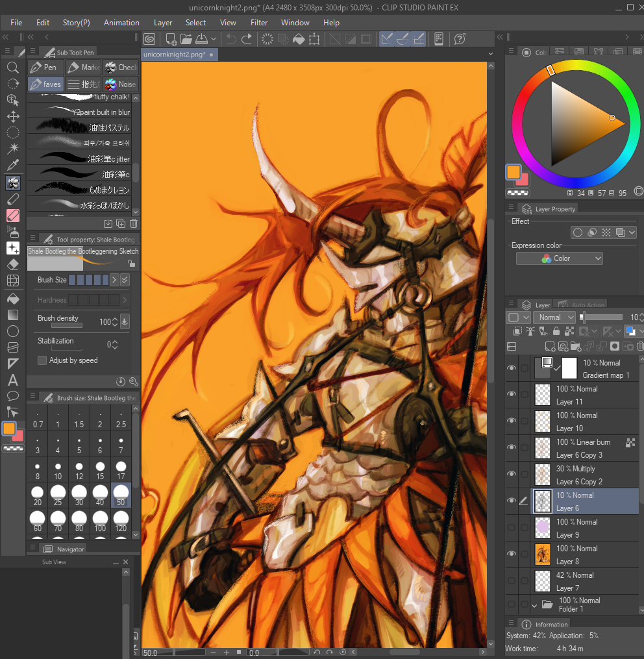
Task: Open the layer blending mode Normal dropdown
Action: (x=554, y=317)
